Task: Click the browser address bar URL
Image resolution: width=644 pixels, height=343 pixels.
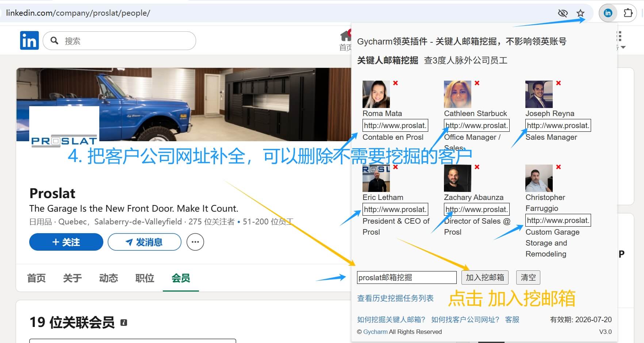Action: tap(78, 13)
